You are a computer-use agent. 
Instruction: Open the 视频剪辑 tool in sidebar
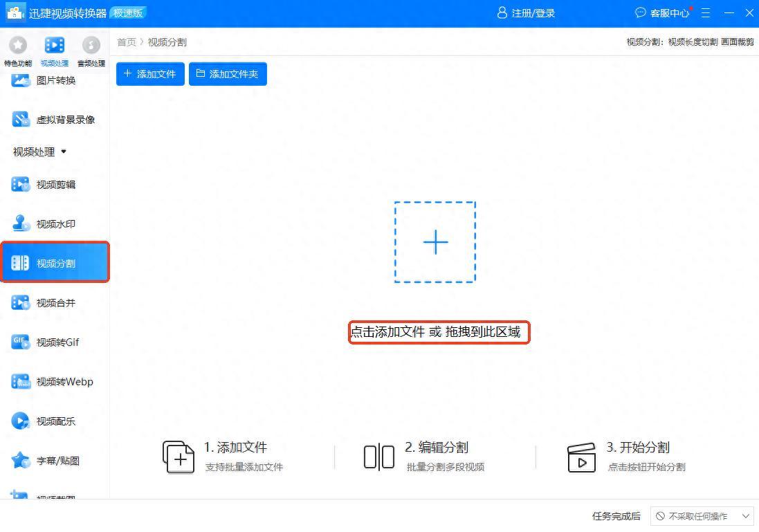55,185
